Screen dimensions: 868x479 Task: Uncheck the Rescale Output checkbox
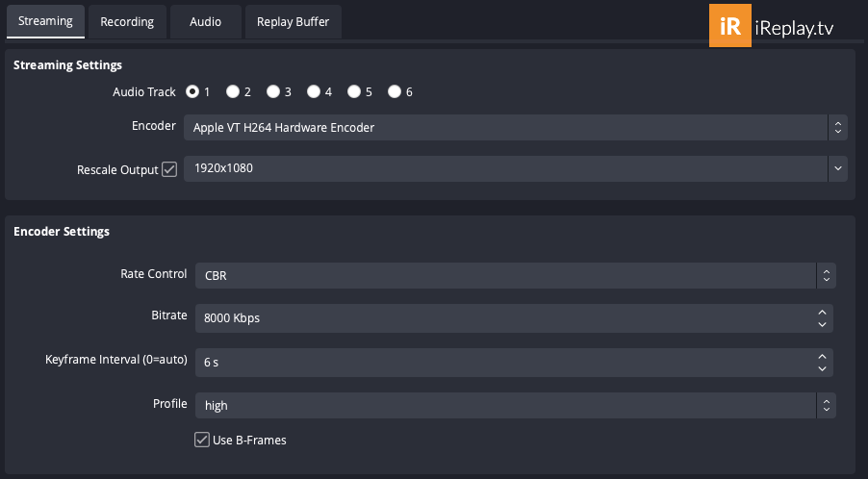click(169, 169)
